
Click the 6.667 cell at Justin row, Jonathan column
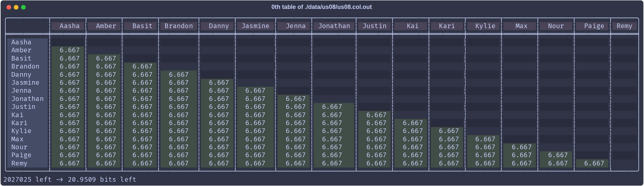pos(334,107)
